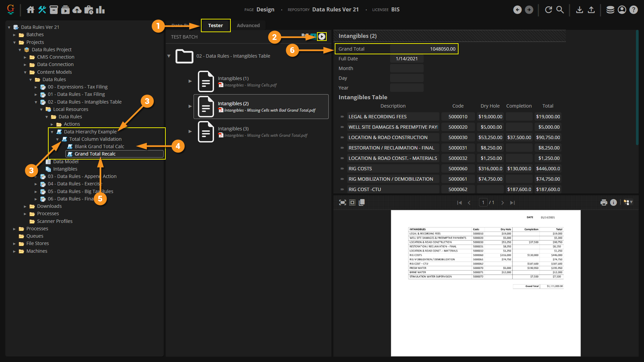Click the user account icon

[x=622, y=10]
